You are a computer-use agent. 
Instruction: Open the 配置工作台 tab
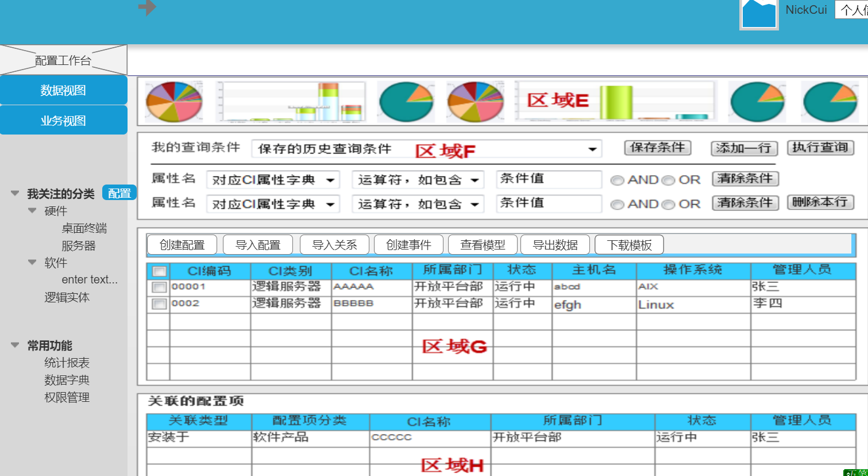[x=63, y=60]
